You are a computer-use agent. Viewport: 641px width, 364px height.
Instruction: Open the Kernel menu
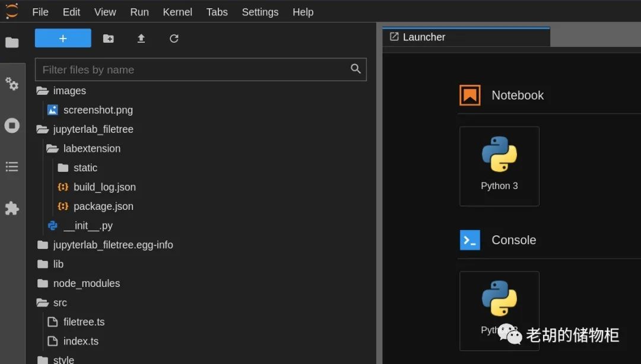177,12
